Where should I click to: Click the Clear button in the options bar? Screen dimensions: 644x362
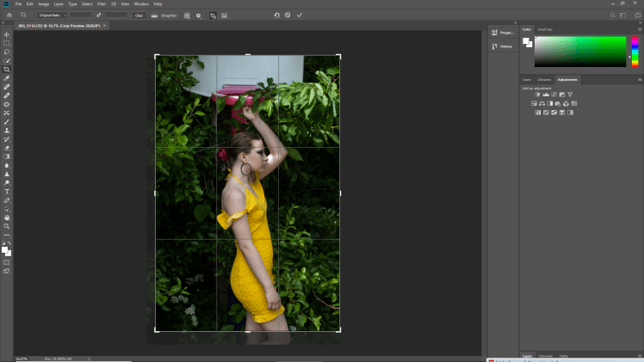click(x=138, y=15)
